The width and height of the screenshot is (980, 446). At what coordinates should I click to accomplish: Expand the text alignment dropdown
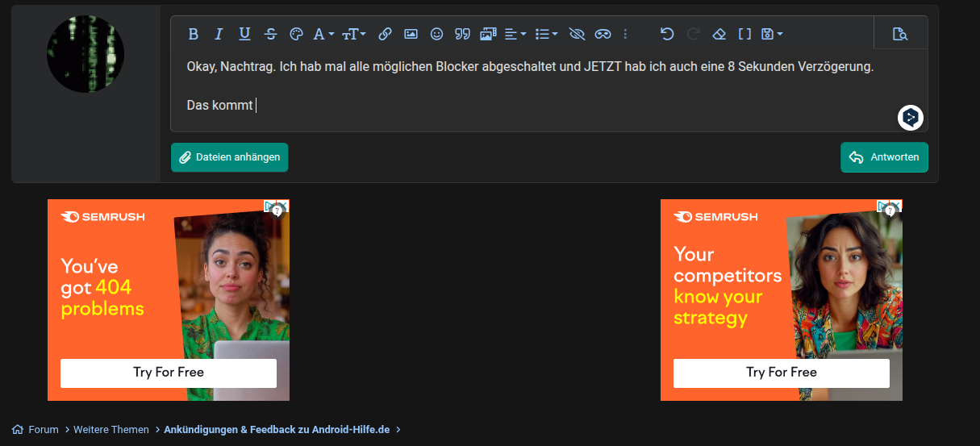click(515, 34)
